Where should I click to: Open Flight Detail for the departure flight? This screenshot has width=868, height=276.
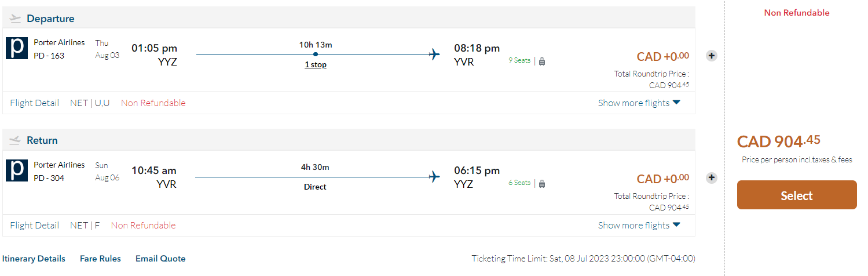[35, 103]
